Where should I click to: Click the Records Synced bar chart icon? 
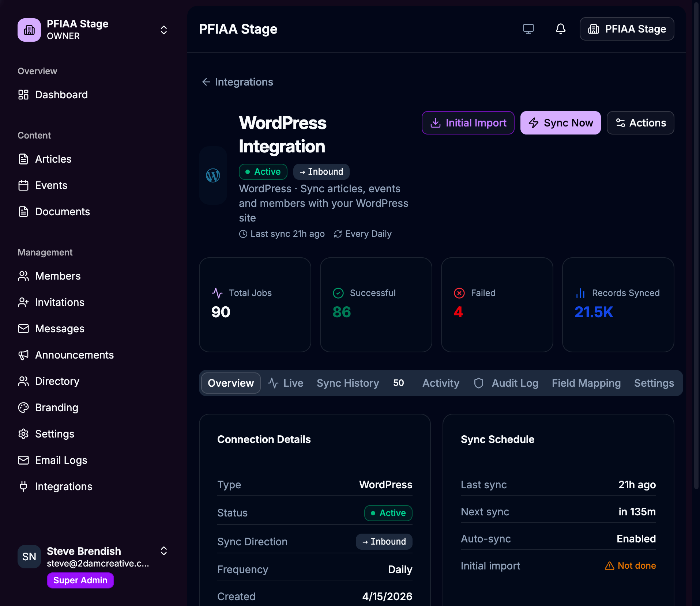pos(580,293)
